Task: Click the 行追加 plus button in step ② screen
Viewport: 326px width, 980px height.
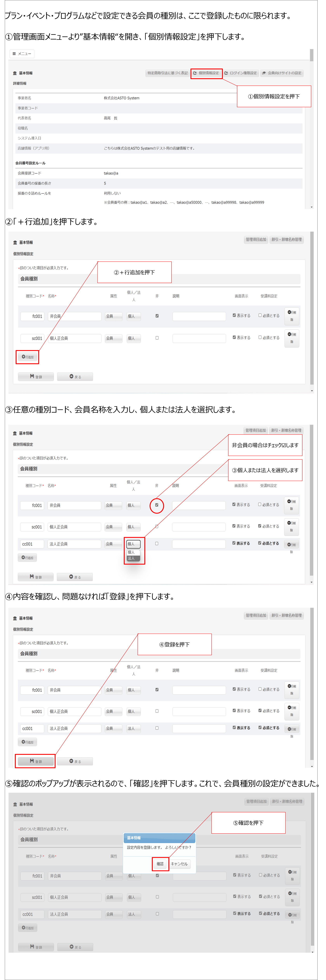Action: pyautogui.click(x=27, y=357)
